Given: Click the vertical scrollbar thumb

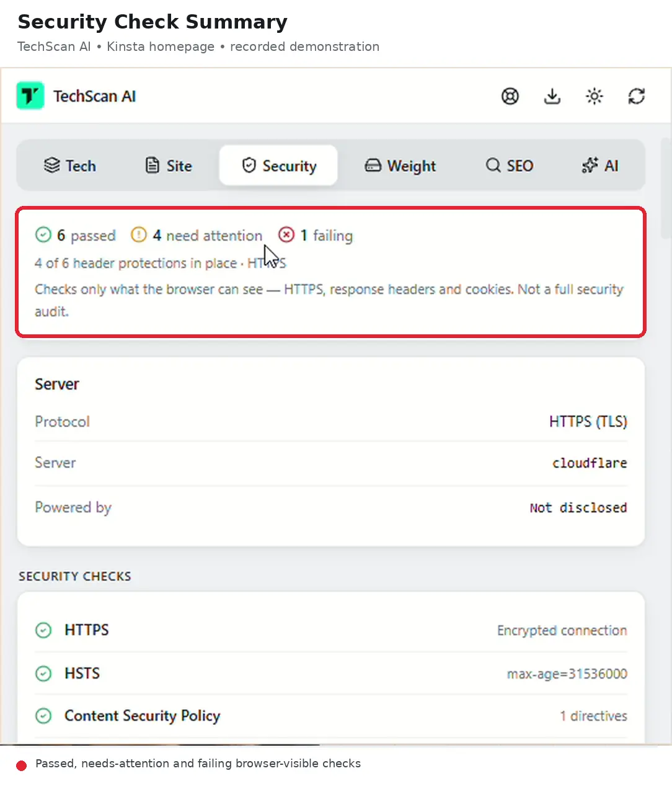Looking at the screenshot, I should [x=666, y=189].
